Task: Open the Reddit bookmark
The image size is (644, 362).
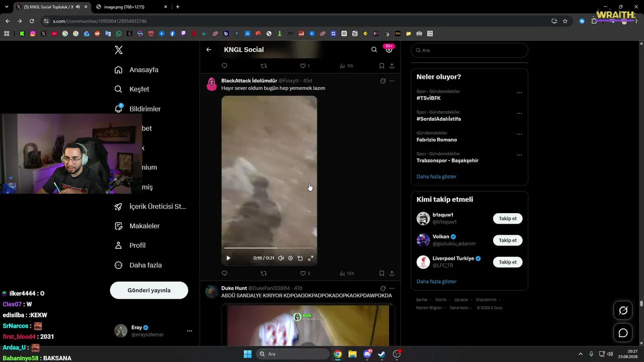Action: click(97, 34)
